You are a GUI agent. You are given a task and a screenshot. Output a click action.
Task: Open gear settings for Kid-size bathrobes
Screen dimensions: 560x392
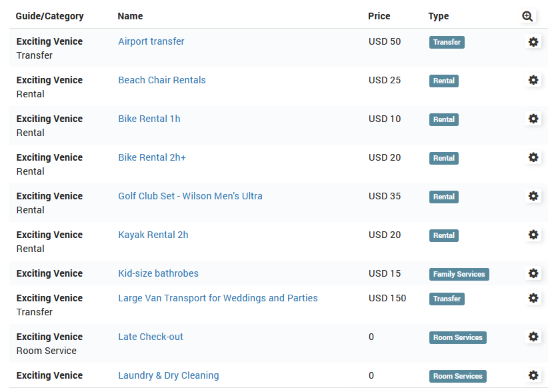(x=533, y=273)
